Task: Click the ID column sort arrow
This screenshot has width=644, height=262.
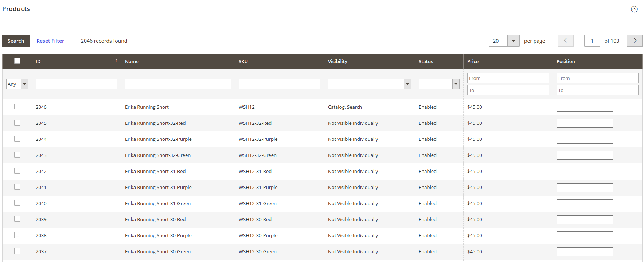Action: (x=116, y=61)
